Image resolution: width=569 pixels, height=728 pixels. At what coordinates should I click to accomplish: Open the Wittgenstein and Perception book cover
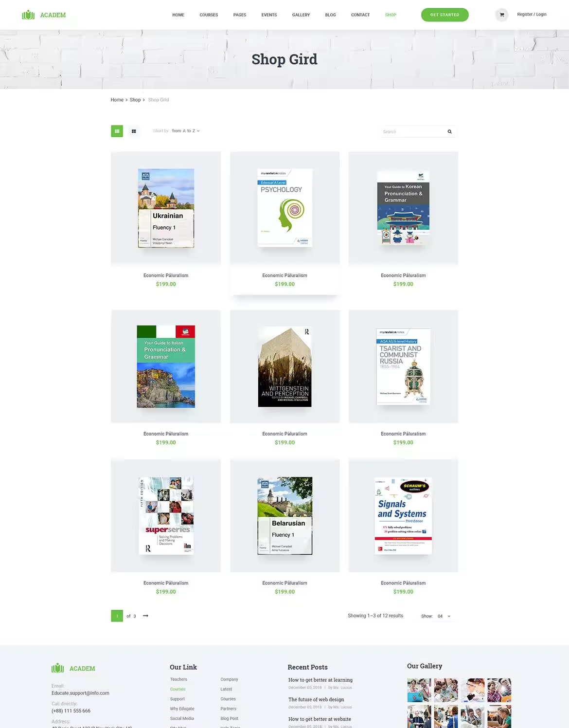tap(284, 366)
